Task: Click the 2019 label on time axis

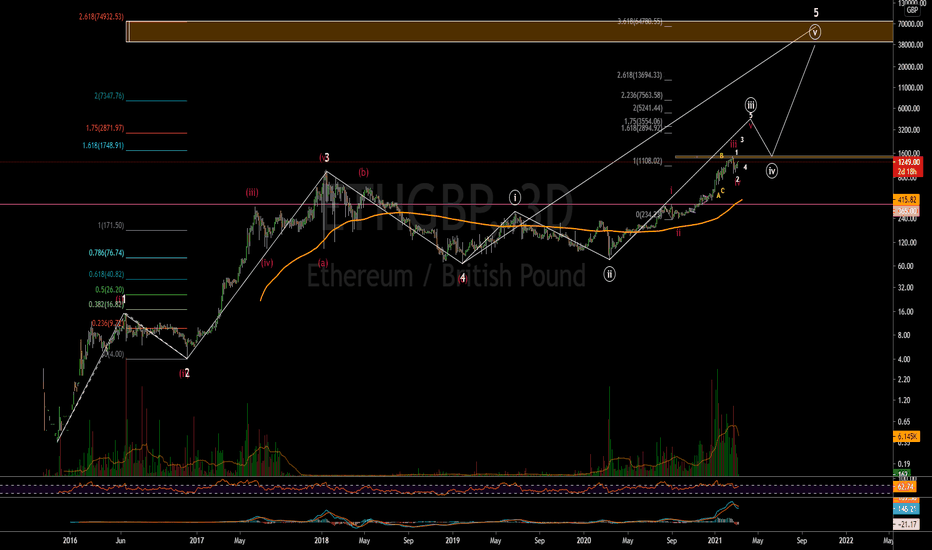Action: click(x=453, y=540)
